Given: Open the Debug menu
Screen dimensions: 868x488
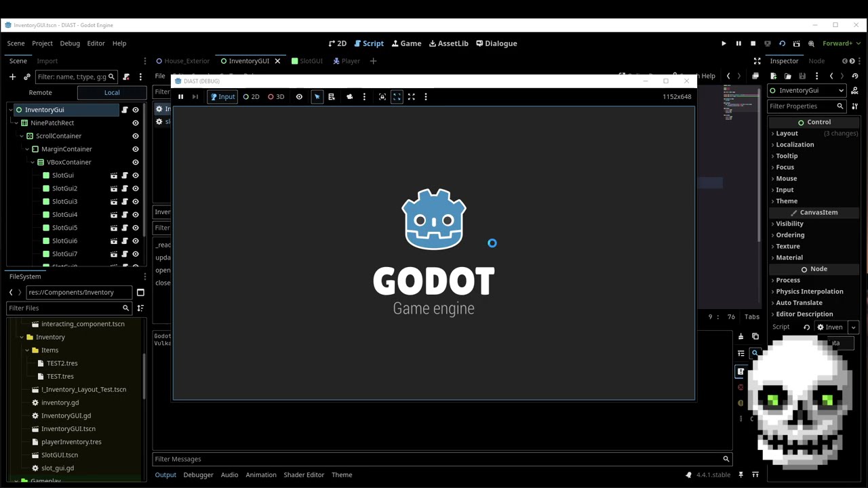Looking at the screenshot, I should (70, 43).
